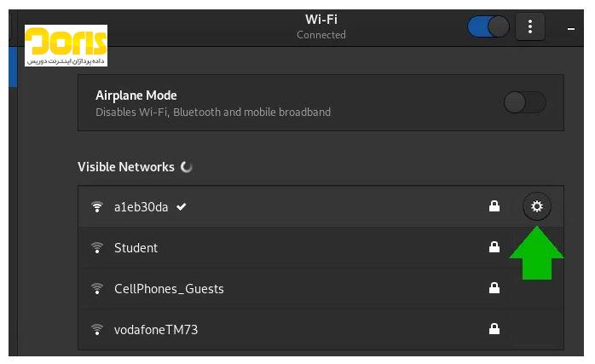Screen dimensions: 595x364
Task: Connect to CellPhones_Guests network
Action: [321, 288]
